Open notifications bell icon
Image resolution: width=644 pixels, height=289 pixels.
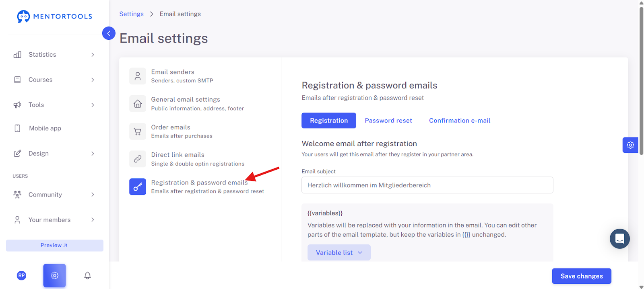[x=87, y=275]
